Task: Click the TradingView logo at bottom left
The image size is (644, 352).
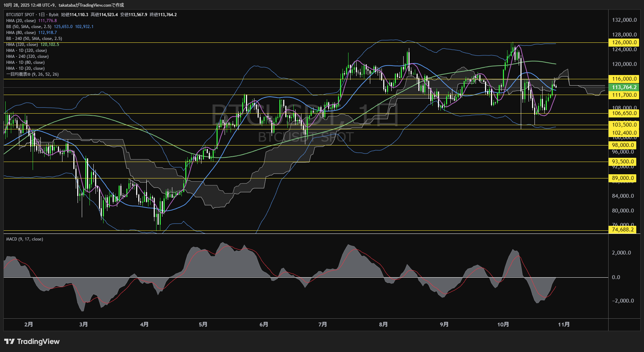Action: click(32, 341)
